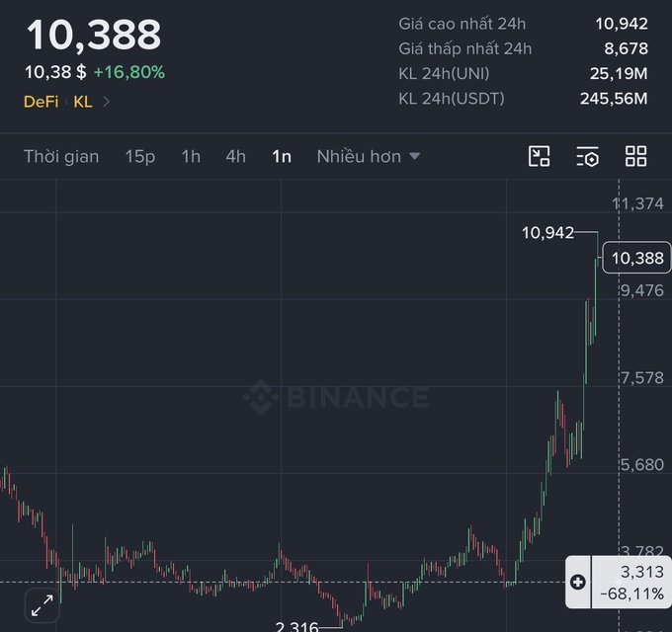Click the Giá thấp nhất 24h label
The width and height of the screenshot is (672, 632).
pyautogui.click(x=465, y=48)
